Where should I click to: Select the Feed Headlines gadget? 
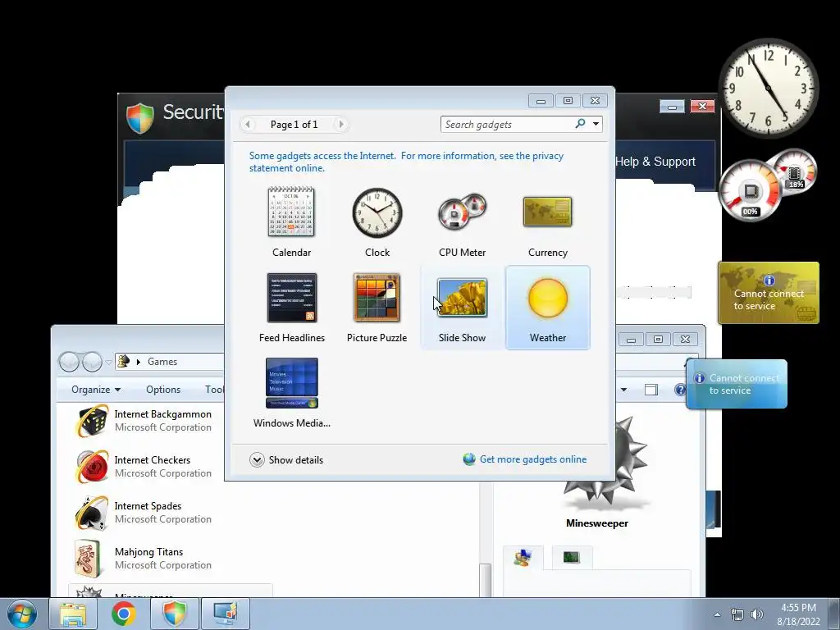[292, 298]
